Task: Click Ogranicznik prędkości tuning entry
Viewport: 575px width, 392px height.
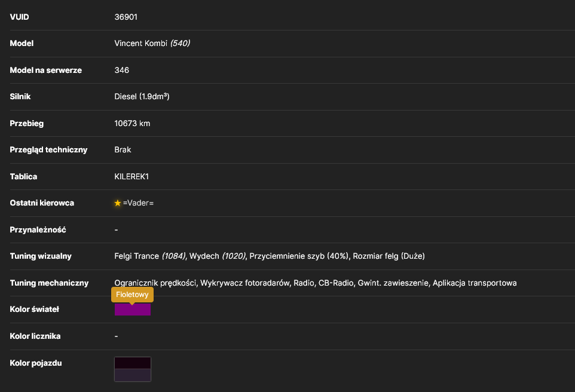Action: pos(155,283)
